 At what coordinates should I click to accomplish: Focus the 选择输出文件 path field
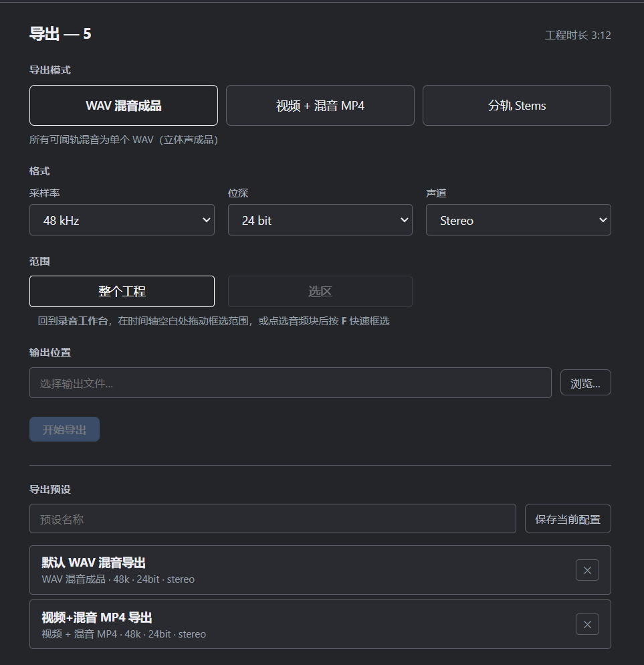tap(290, 383)
